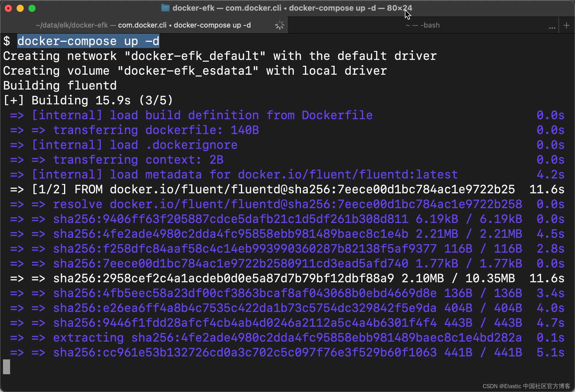This screenshot has width=575, height=392.
Task: Click the [1/2] FROM docker.io/fluent line
Action: pos(262,189)
